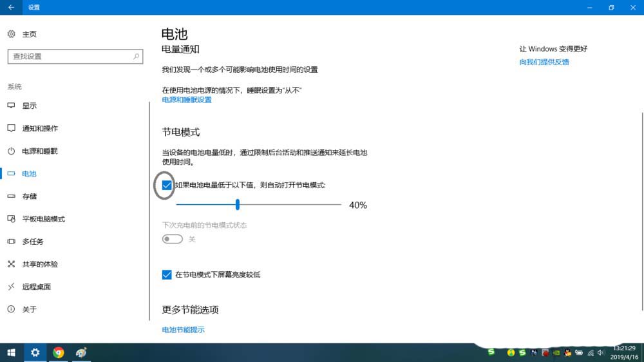The height and width of the screenshot is (362, 644).
Task: Click the battery tray icon
Action: (579, 352)
